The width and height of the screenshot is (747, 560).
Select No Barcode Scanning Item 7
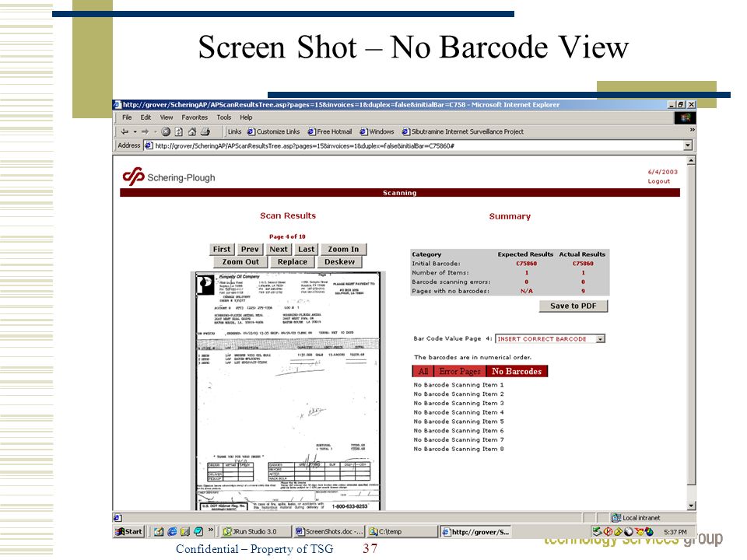coord(458,439)
